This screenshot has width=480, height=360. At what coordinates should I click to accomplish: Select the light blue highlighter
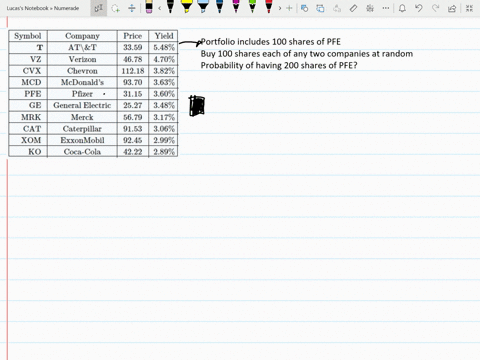[203, 7]
